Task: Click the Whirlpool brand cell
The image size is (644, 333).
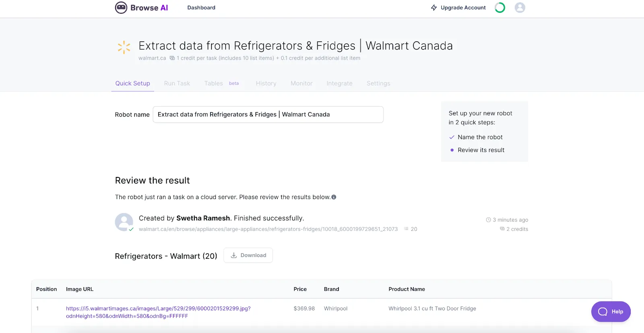Action: tap(336, 308)
